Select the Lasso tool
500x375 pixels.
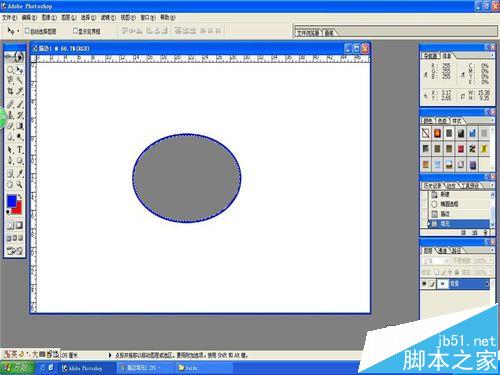10,80
